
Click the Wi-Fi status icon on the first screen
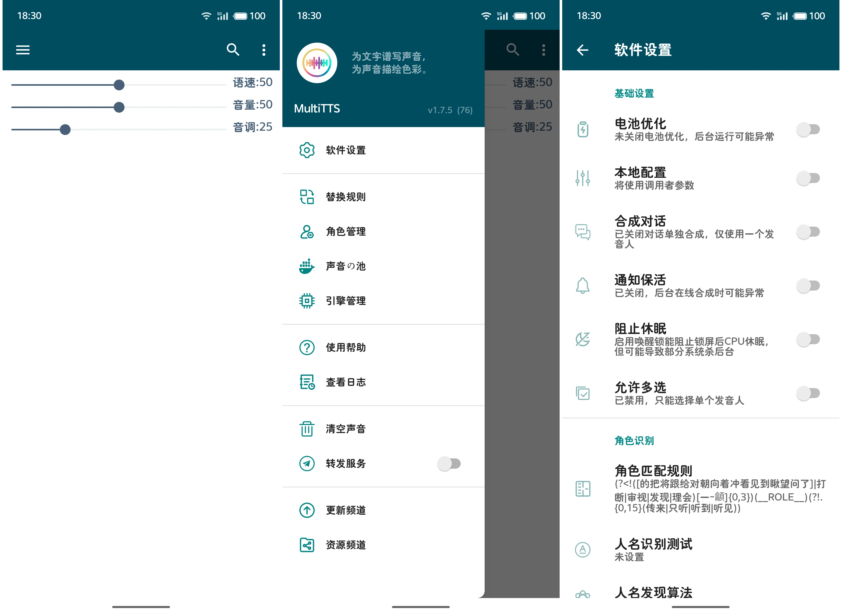[x=206, y=16]
